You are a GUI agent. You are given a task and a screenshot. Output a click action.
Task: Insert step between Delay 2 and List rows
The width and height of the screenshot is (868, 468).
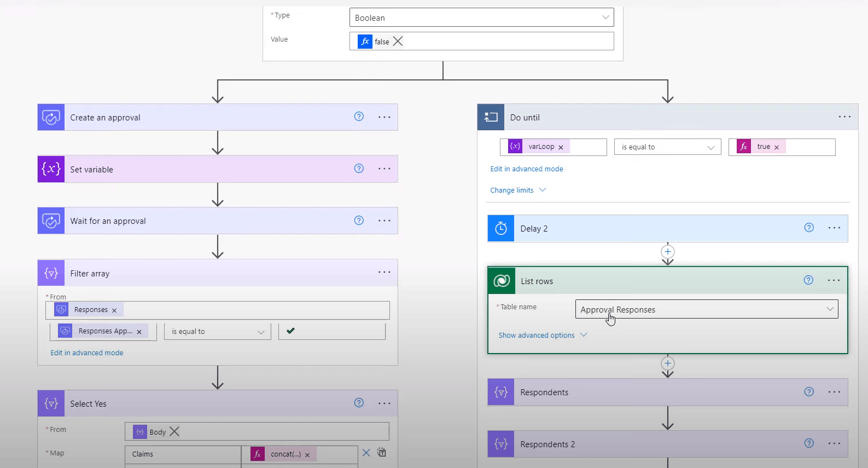[x=667, y=252]
